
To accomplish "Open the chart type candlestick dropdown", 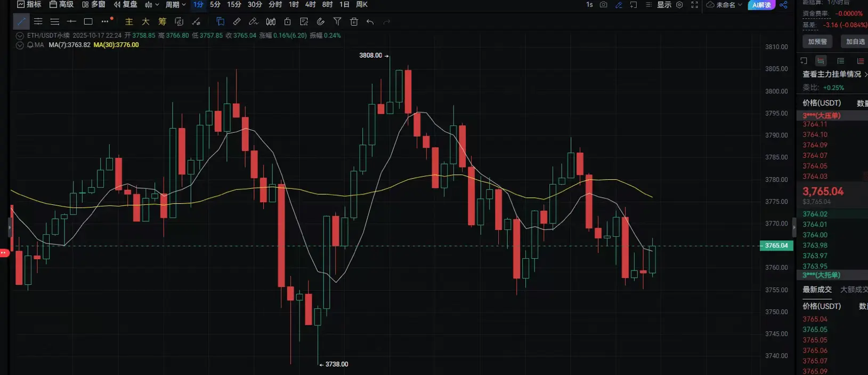I will coord(152,4).
